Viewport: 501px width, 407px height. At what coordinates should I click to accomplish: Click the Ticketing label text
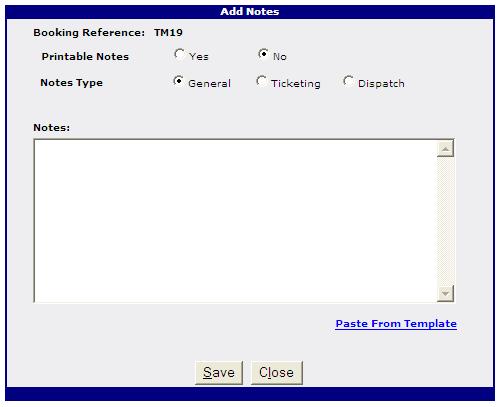click(x=296, y=83)
